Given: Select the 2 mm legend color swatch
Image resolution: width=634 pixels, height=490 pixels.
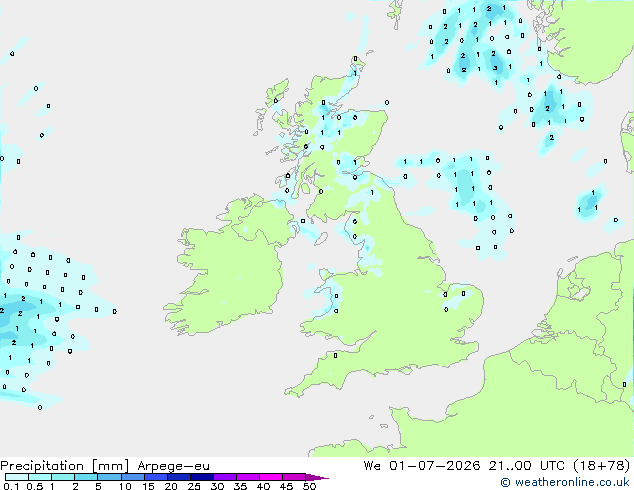Looking at the screenshot, I should click(x=86, y=477).
